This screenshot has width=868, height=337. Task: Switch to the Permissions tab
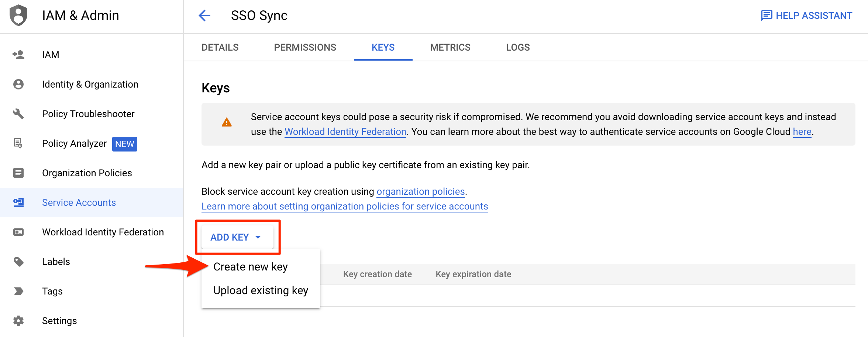305,47
